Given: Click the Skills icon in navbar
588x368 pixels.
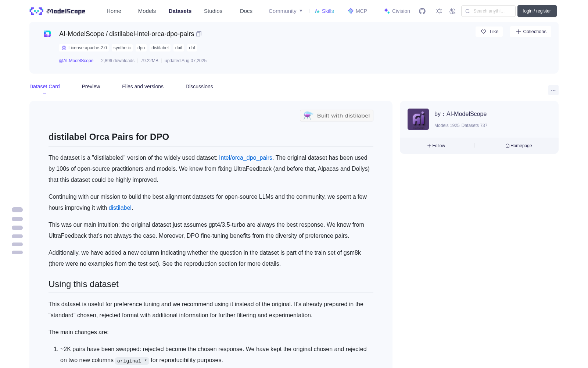Looking at the screenshot, I should coord(317,11).
